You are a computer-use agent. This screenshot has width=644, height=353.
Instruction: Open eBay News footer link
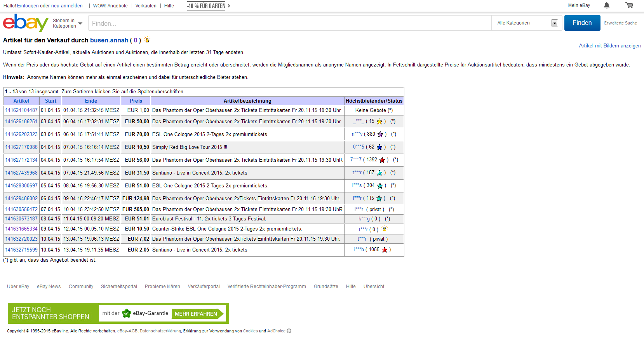point(49,287)
